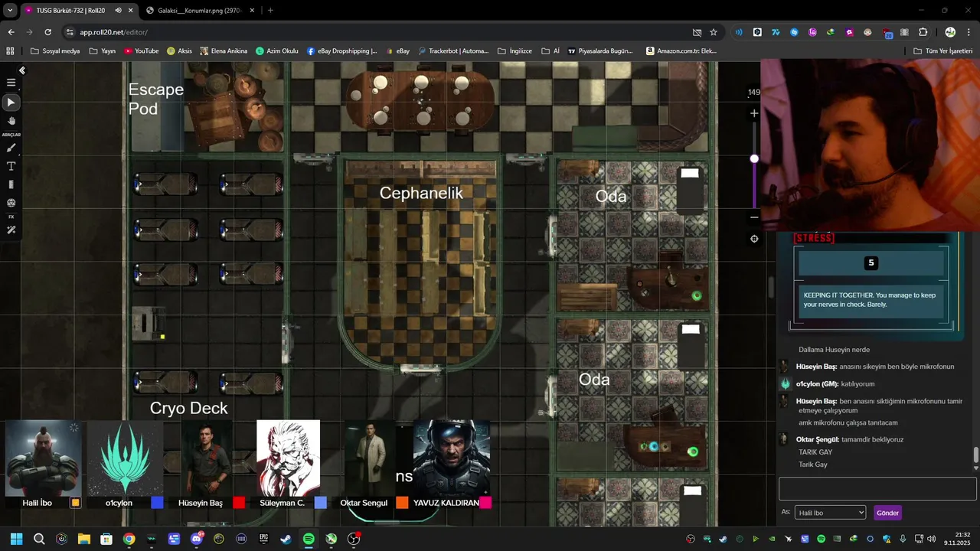Open the Trackerbot bookmark
The width and height of the screenshot is (980, 551).
453,51
